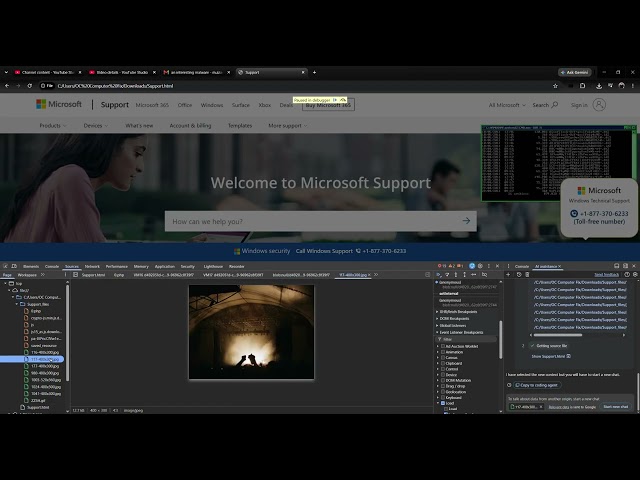Uncheck the Load category breakpoint checkbox
640x480 pixels.
pyautogui.click(x=443, y=403)
